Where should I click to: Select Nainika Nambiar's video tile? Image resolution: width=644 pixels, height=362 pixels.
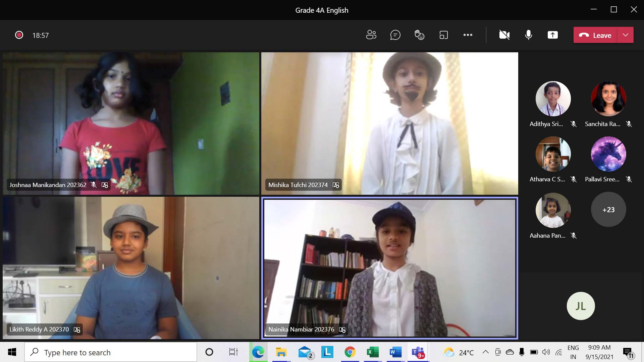389,268
